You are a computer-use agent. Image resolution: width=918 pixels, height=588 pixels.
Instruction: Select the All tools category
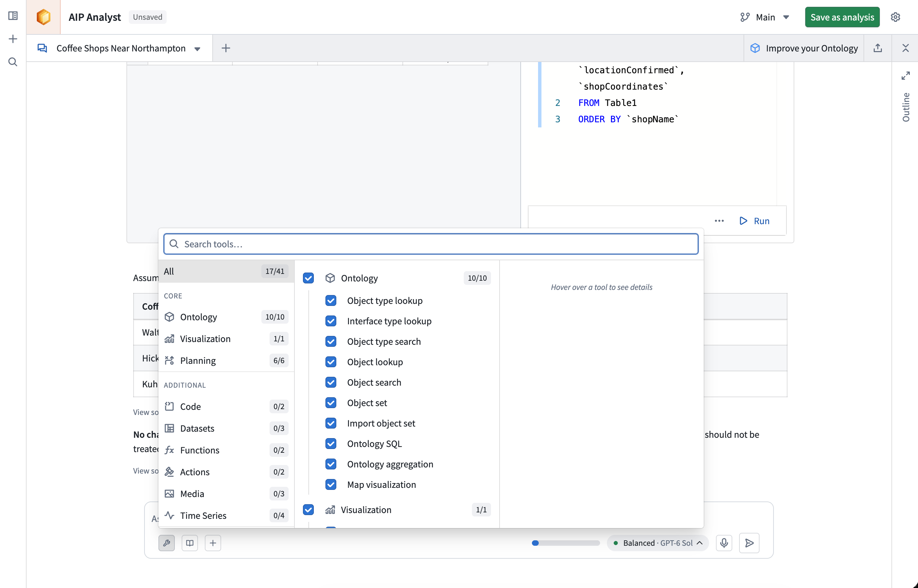tap(226, 271)
